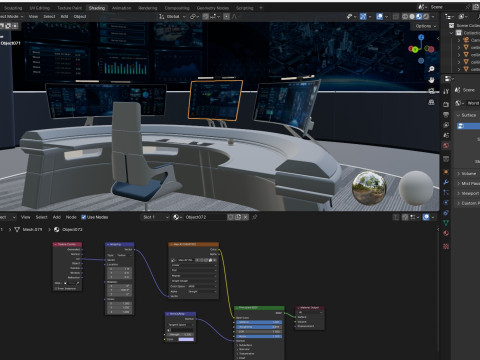Open the Slot 1 material slot dropdown
Screen dimensions: 480x360
click(x=155, y=217)
